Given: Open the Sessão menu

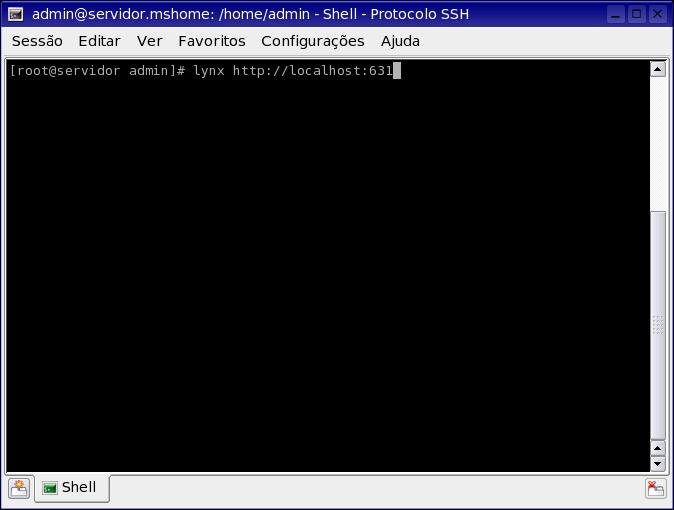Looking at the screenshot, I should (37, 41).
